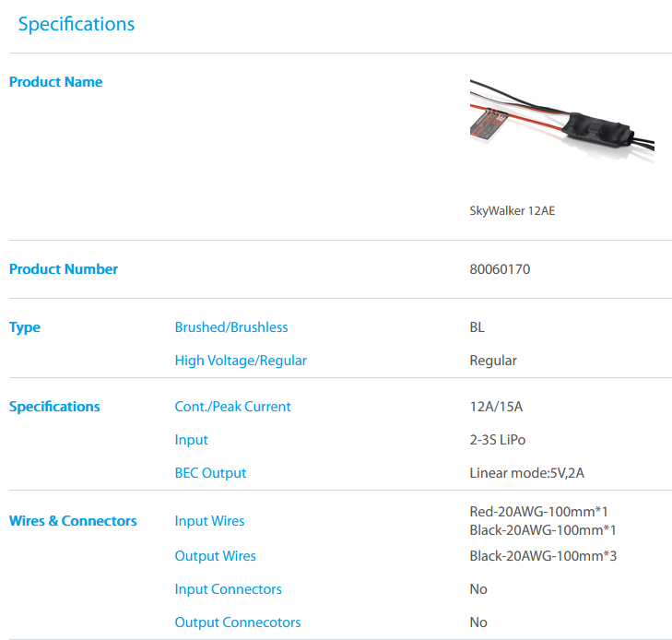The height and width of the screenshot is (640, 672).
Task: Click the High Voltage/Regular attribute label
Action: point(241,361)
